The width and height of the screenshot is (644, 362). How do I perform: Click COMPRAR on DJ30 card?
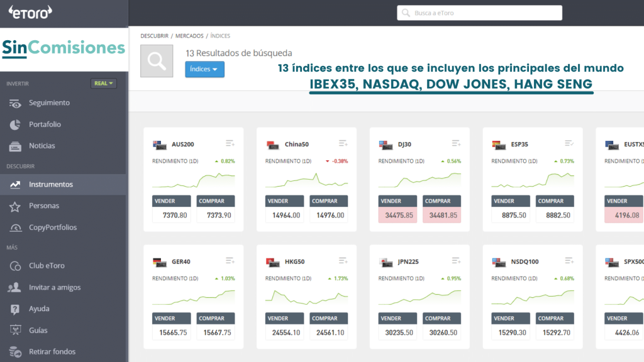pos(442,201)
